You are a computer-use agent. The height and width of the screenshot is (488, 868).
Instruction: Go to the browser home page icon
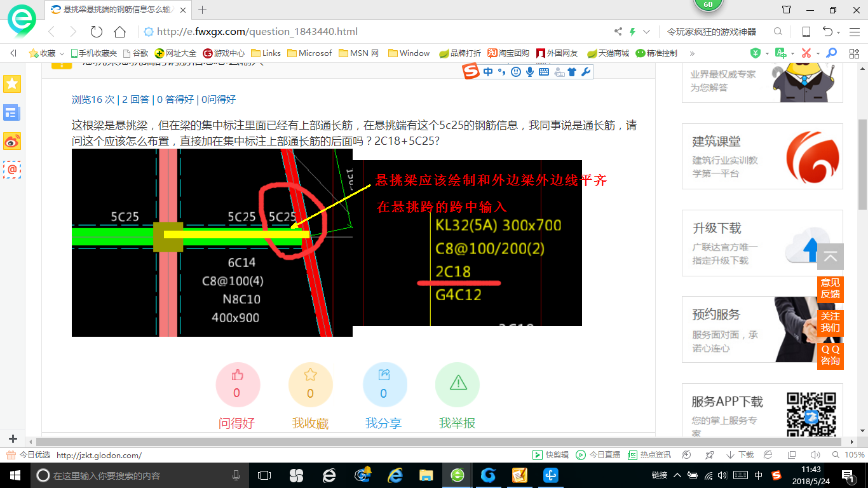pyautogui.click(x=119, y=32)
